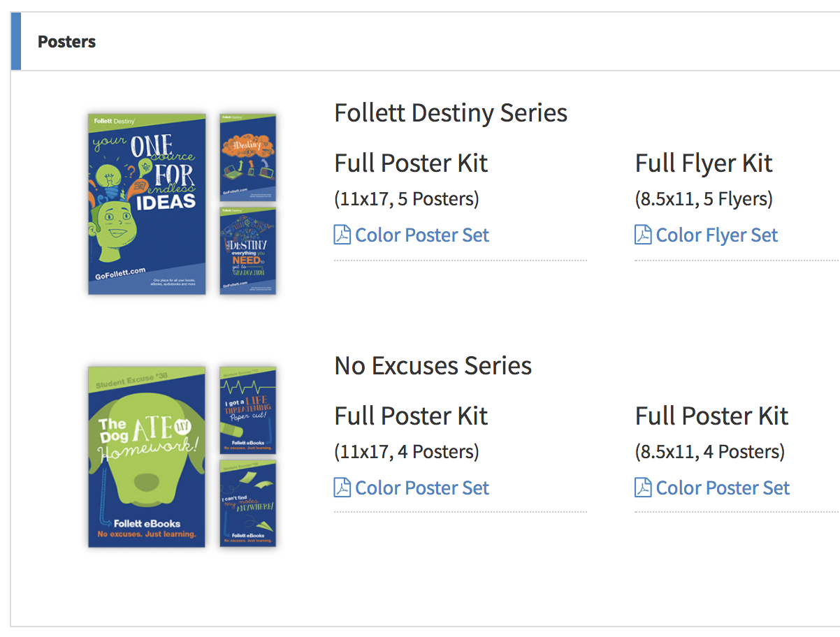The height and width of the screenshot is (637, 840).
Task: Click the 'I can't find my notes anywhere' thumbnail
Action: coord(247,504)
